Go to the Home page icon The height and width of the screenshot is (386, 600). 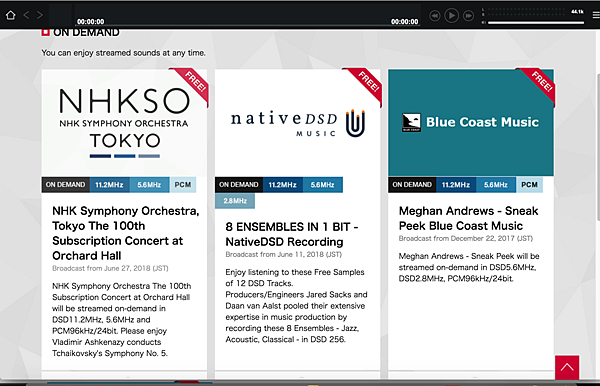pyautogui.click(x=10, y=15)
